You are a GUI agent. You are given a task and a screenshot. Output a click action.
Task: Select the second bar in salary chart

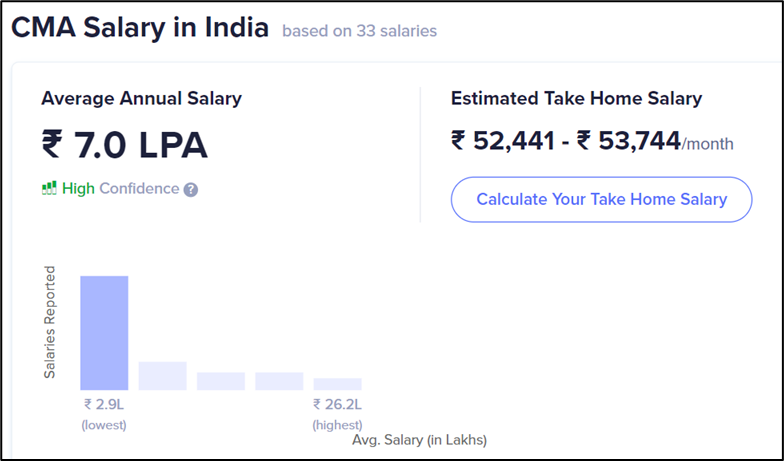click(162, 376)
